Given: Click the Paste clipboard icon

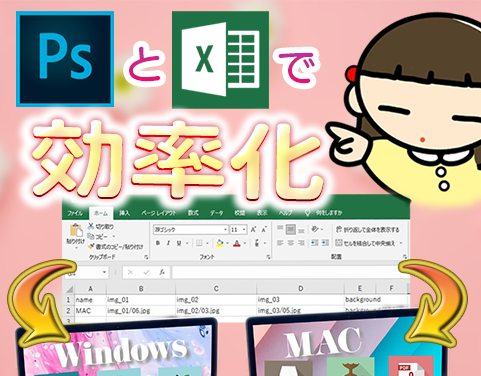Looking at the screenshot, I should pyautogui.click(x=76, y=231).
